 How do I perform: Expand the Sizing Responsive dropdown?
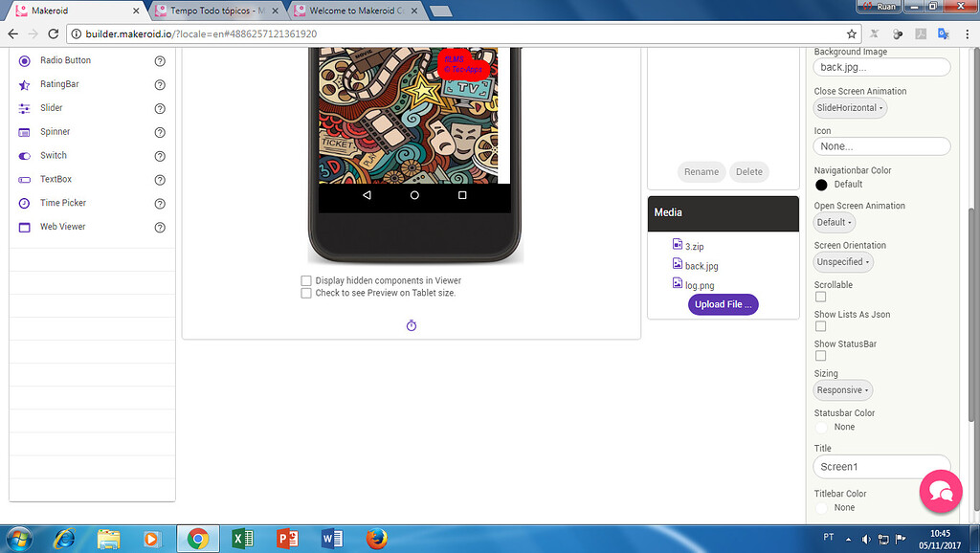click(x=842, y=390)
